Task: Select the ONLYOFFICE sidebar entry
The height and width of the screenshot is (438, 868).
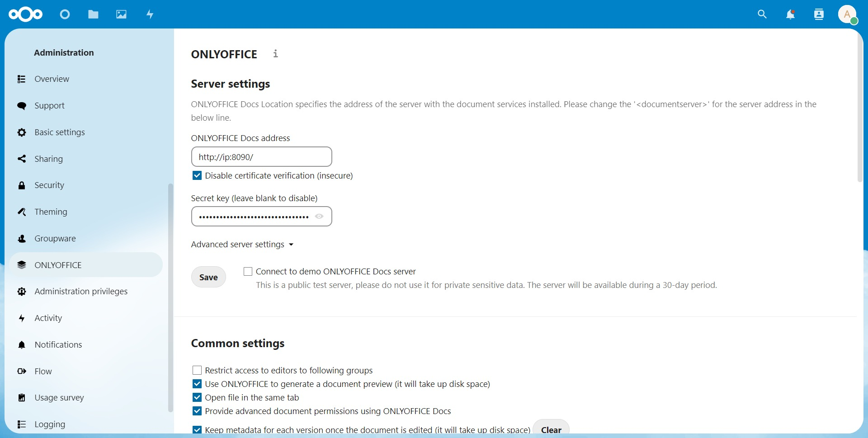Action: (86, 265)
